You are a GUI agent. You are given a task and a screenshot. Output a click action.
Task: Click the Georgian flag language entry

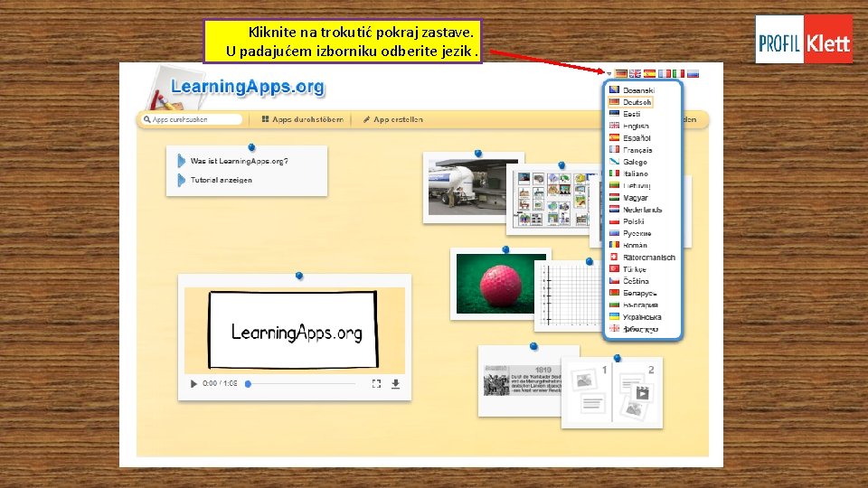tap(634, 329)
